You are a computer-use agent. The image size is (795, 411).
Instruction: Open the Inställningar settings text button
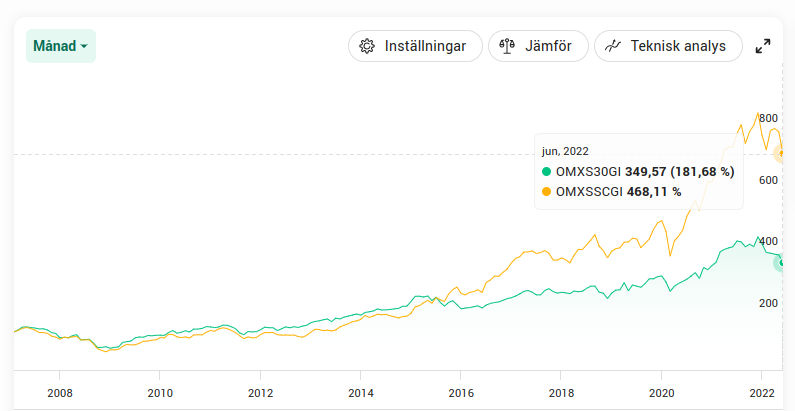pyautogui.click(x=425, y=46)
